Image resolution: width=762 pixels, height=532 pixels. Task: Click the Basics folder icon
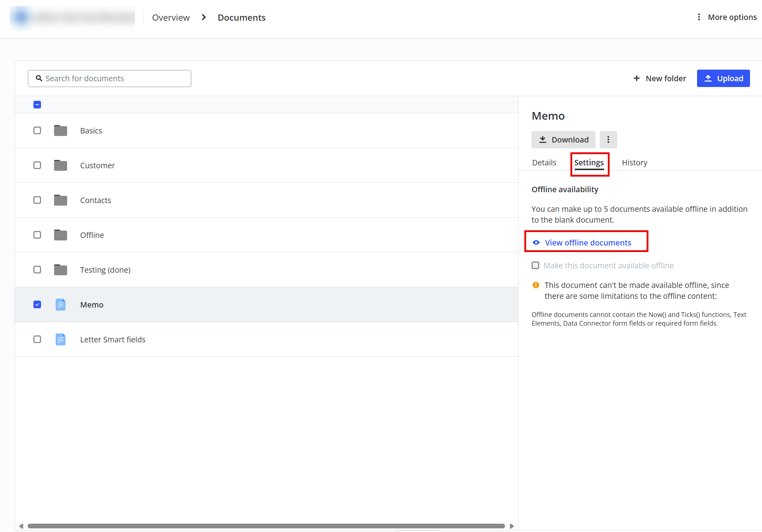pos(60,131)
